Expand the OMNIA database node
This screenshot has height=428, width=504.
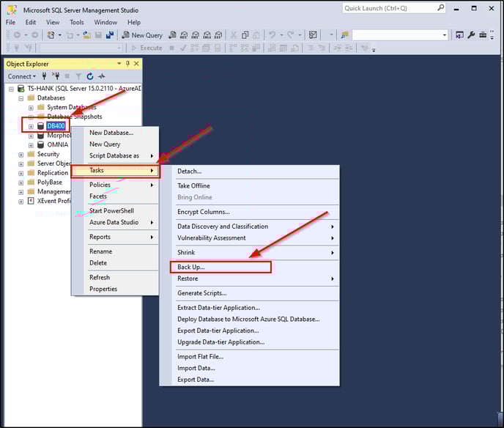(31, 145)
